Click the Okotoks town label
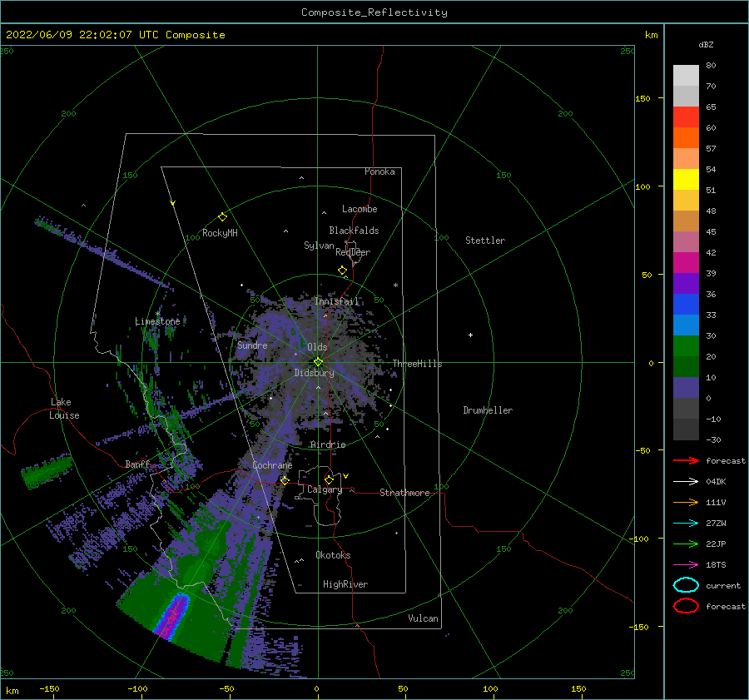749x700 pixels. pos(333,555)
